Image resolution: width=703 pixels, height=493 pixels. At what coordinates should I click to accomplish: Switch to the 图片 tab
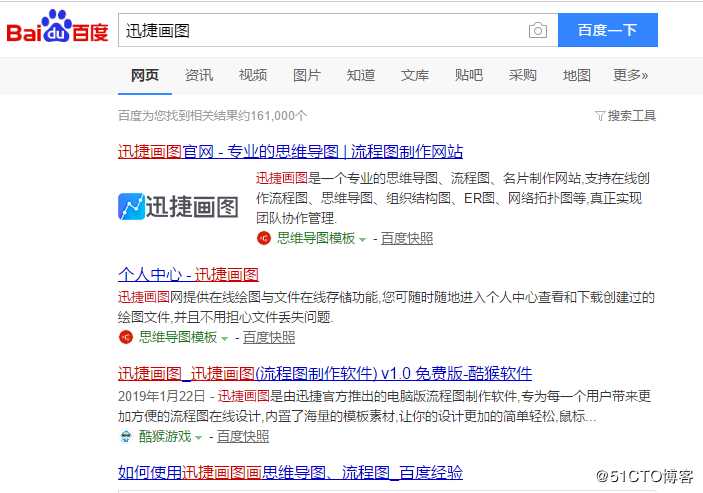tap(307, 75)
